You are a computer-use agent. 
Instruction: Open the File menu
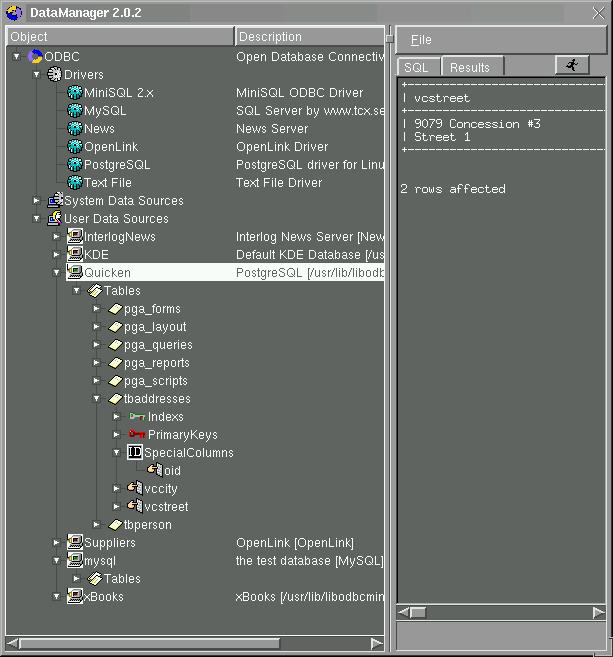421,40
